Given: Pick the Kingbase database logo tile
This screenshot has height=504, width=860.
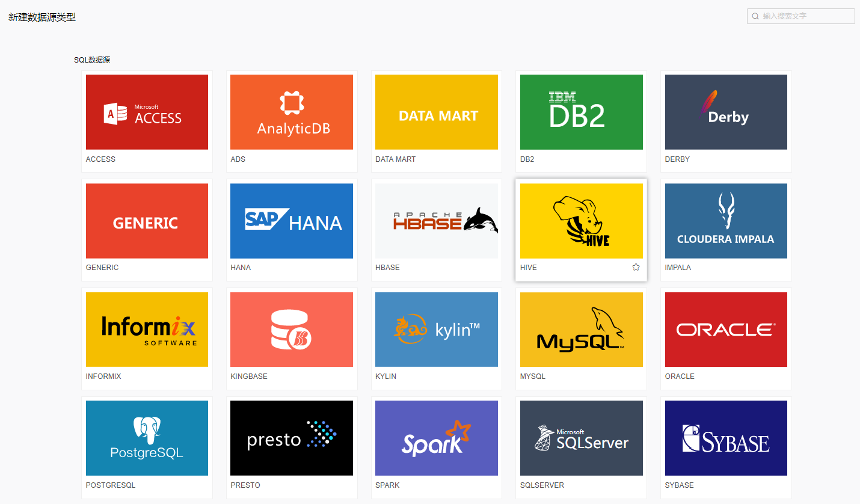Looking at the screenshot, I should point(292,330).
